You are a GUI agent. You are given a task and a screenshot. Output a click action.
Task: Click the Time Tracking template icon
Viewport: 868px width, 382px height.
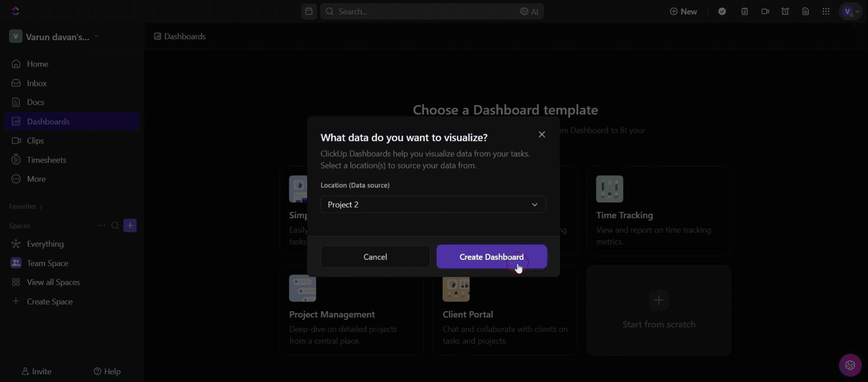pyautogui.click(x=609, y=189)
